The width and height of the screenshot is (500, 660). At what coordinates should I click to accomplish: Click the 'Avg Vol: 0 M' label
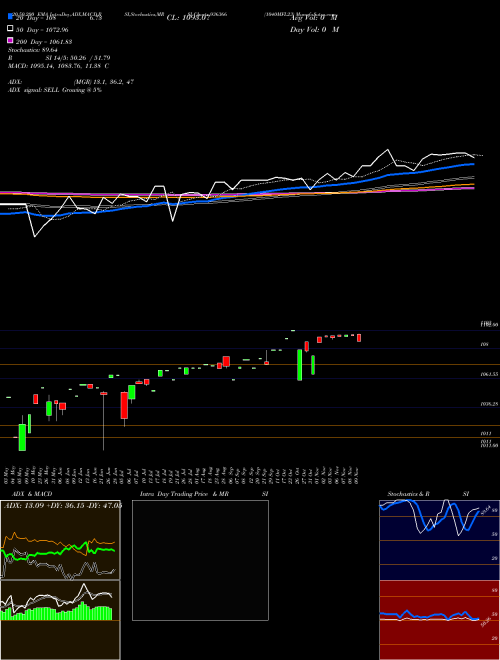314,18
